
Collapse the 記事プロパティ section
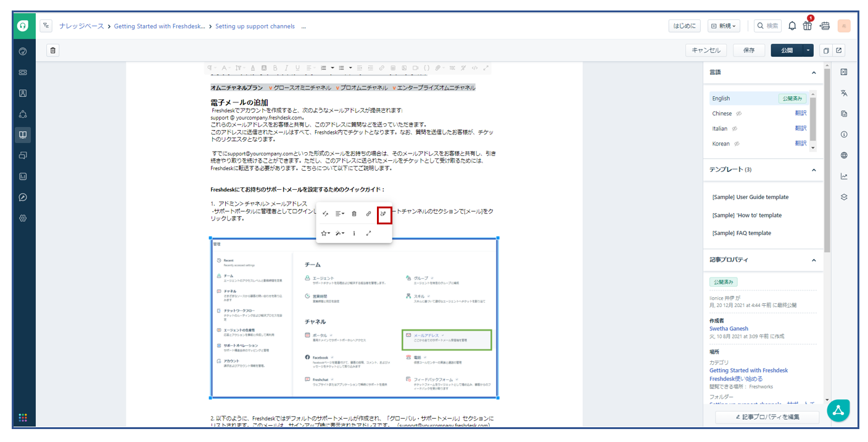coord(814,260)
